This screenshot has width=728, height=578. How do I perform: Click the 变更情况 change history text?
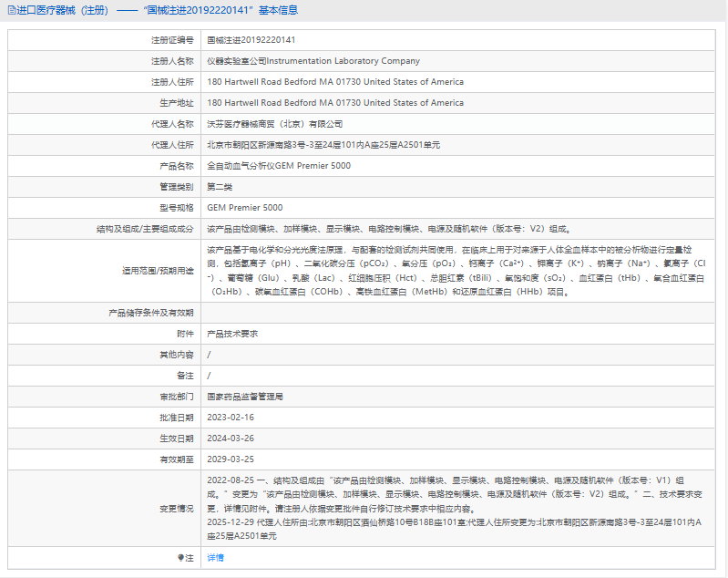[455, 509]
